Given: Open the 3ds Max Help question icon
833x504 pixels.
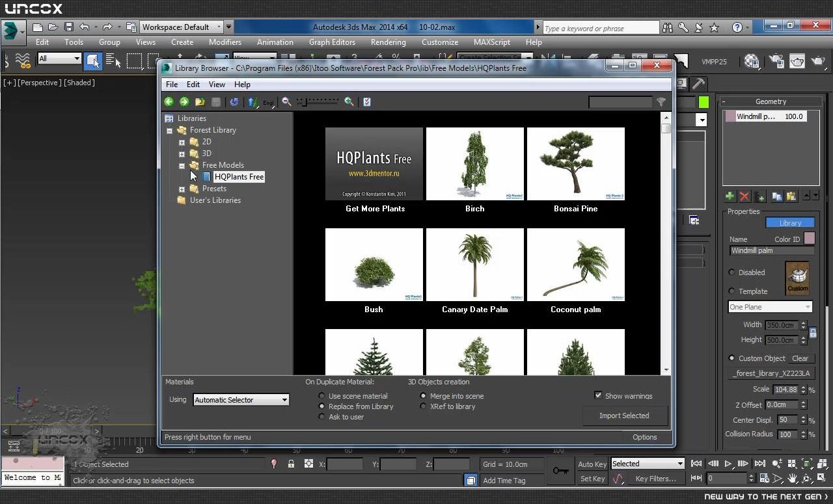Looking at the screenshot, I should point(737,27).
